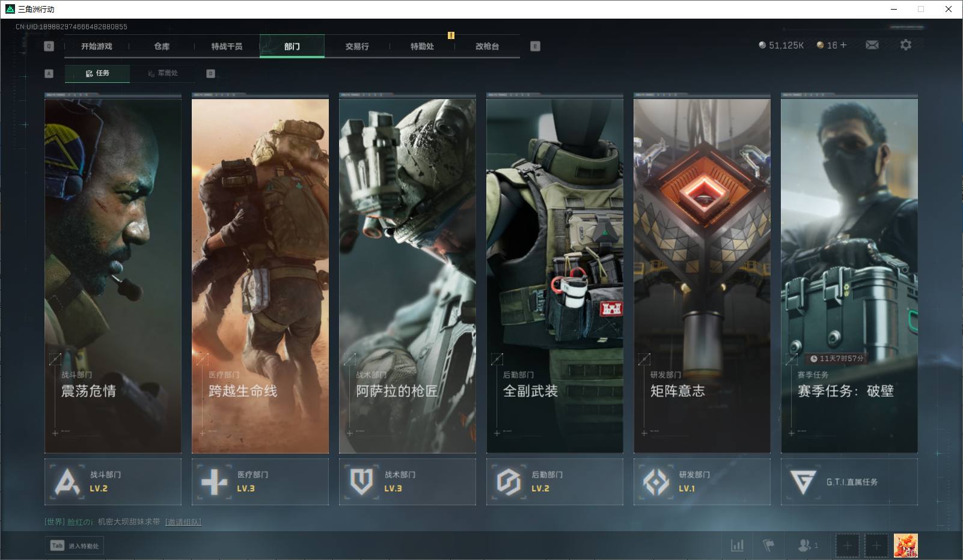The image size is (963, 560).
Task: Select the 任务 sub-tab
Action: point(97,73)
